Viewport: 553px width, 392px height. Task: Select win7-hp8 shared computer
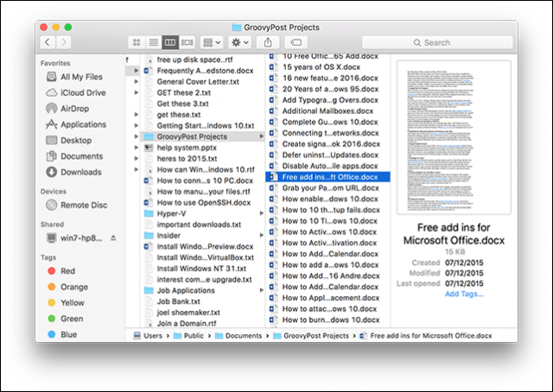click(x=74, y=238)
